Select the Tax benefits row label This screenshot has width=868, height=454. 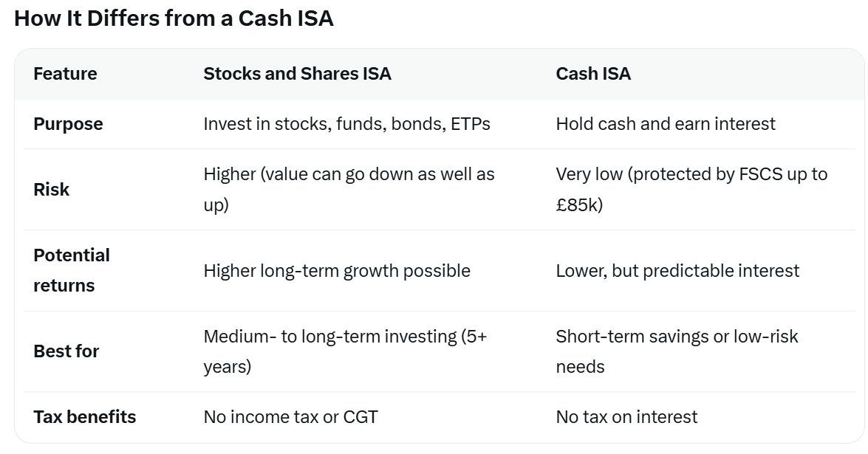click(x=84, y=417)
